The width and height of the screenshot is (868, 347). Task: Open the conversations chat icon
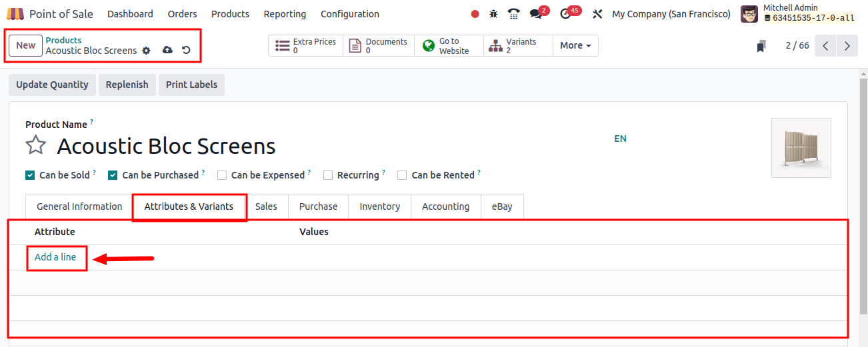[536, 14]
